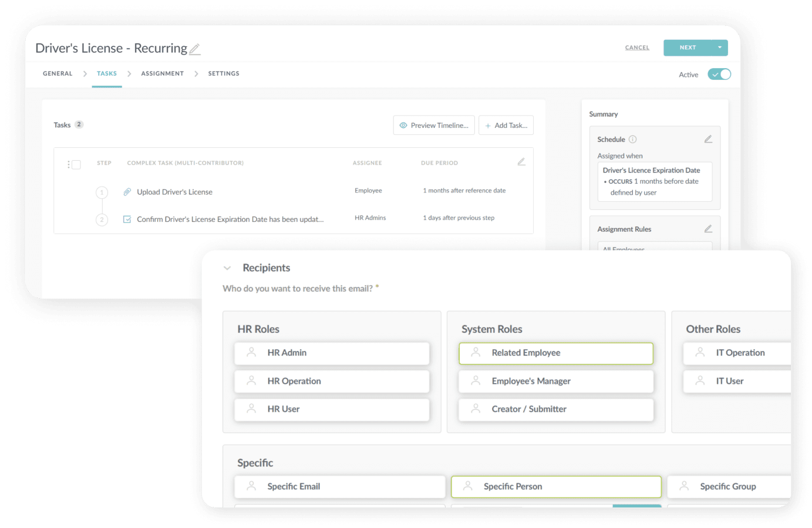812x528 pixels.
Task: Edit Schedule using its pencil icon
Action: pyautogui.click(x=709, y=138)
